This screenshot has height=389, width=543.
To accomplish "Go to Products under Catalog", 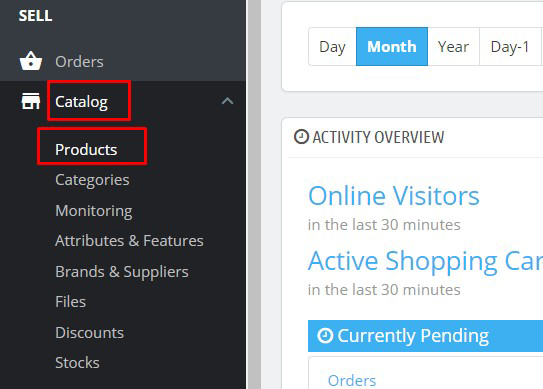I will [x=86, y=150].
